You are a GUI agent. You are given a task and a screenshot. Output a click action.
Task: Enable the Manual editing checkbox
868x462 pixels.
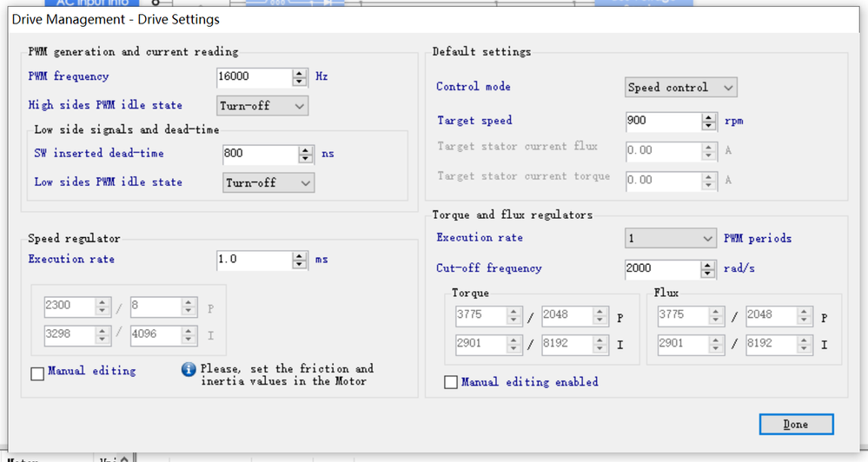point(37,374)
